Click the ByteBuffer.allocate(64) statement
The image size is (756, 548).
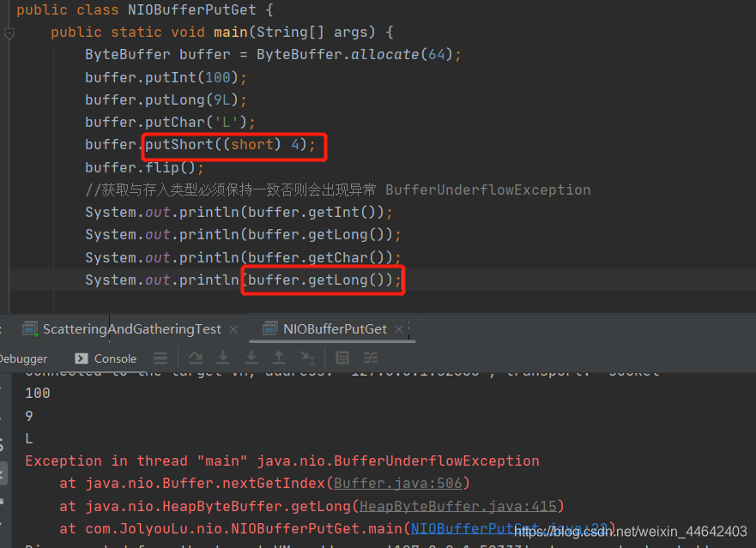[273, 55]
